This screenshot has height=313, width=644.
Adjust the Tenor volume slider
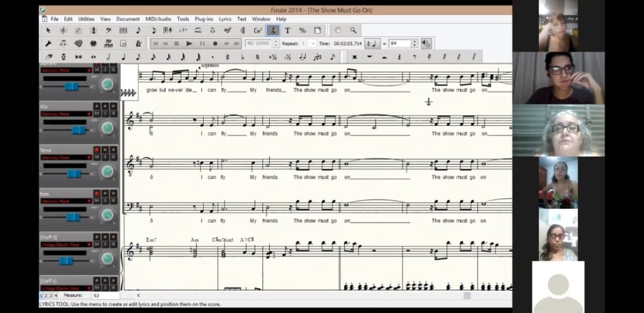click(74, 173)
